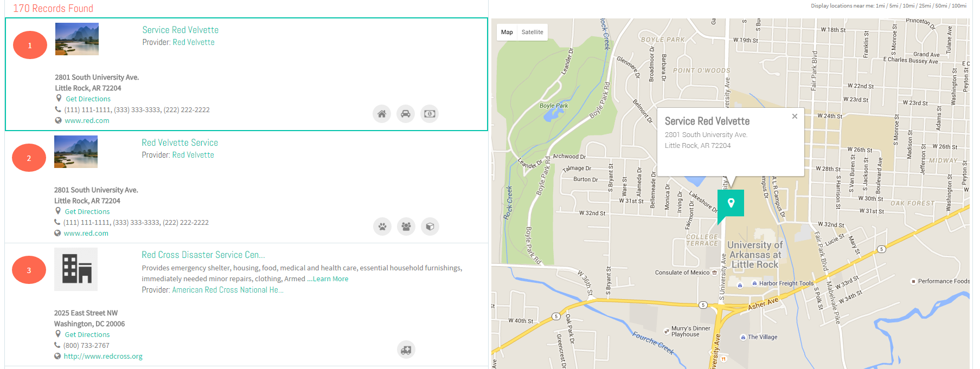Click provider American Red Cross National link
The width and height of the screenshot is (980, 369).
coord(228,290)
